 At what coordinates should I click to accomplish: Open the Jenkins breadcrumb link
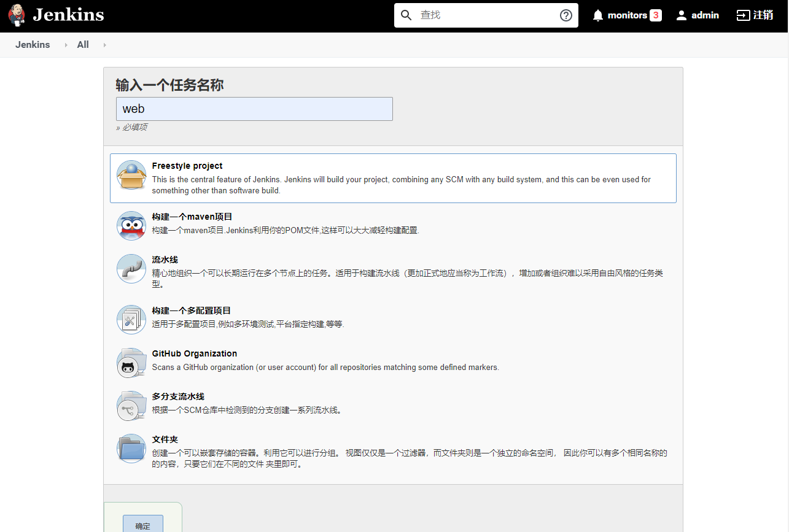point(33,44)
